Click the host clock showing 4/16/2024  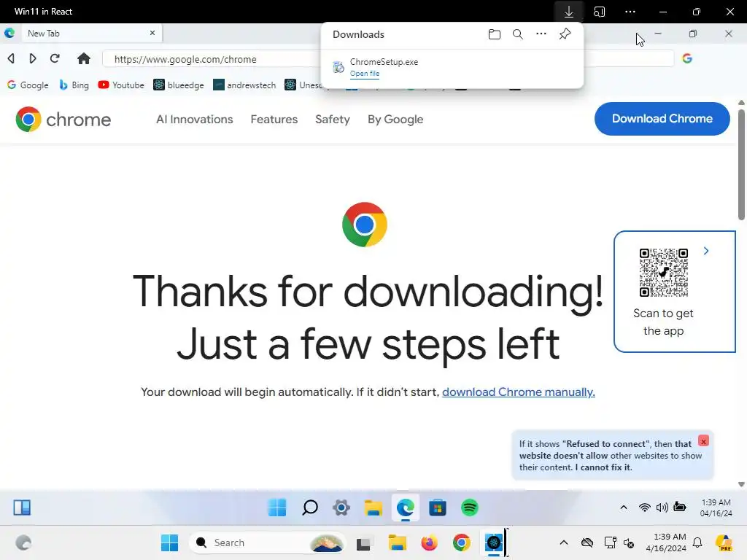tap(666, 542)
